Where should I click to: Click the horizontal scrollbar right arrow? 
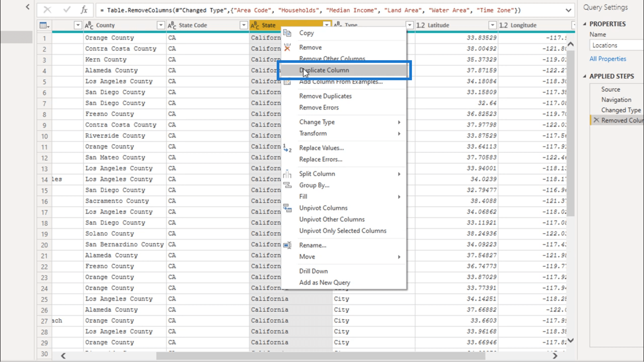(555, 356)
